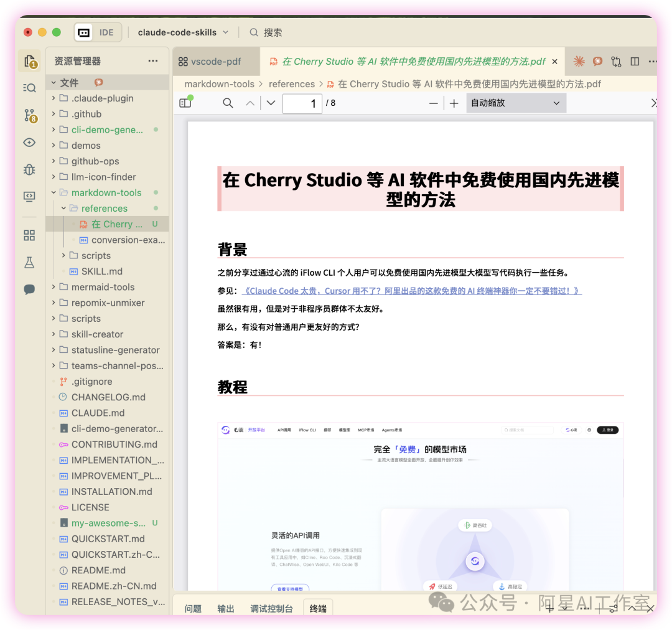Viewport: 672px width, 630px height.
Task: Click the Claude spark icon in editor toolbar
Action: (579, 62)
